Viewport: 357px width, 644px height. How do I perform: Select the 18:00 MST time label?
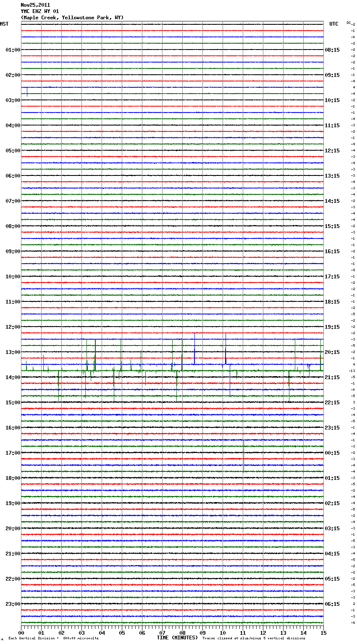point(13,478)
